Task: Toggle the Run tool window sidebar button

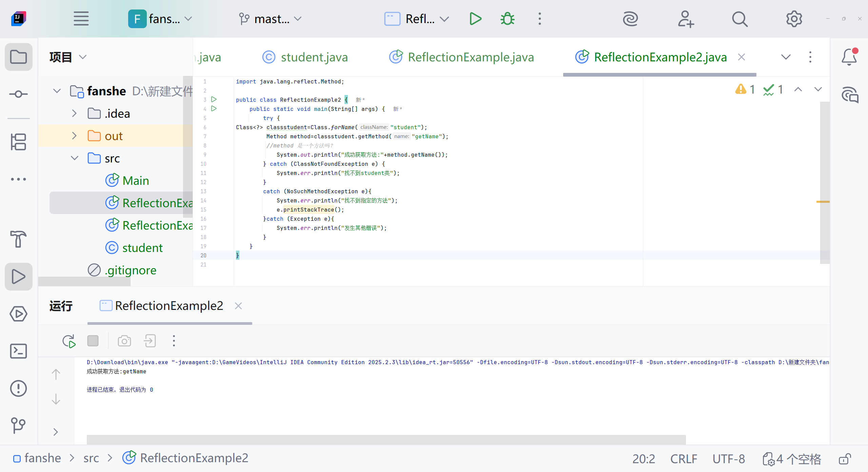Action: [x=18, y=277]
